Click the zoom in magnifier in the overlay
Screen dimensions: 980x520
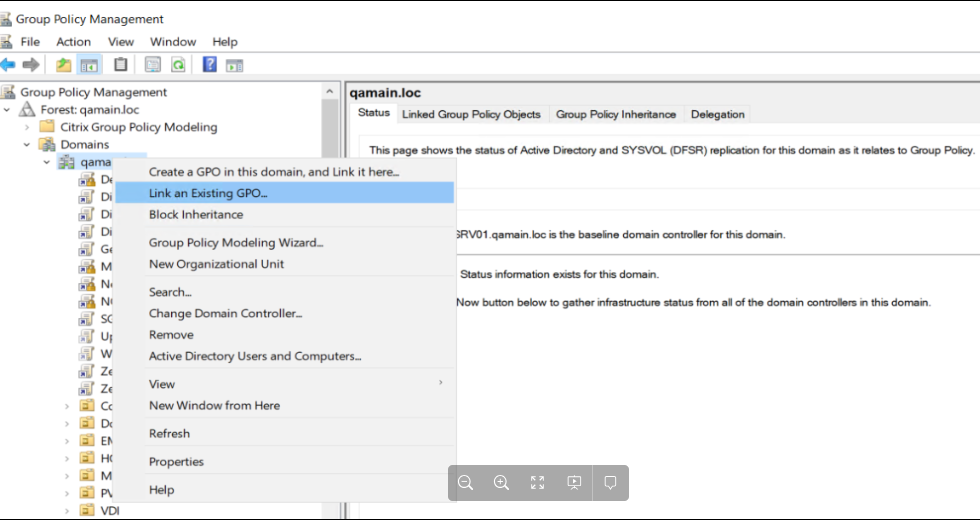501,482
